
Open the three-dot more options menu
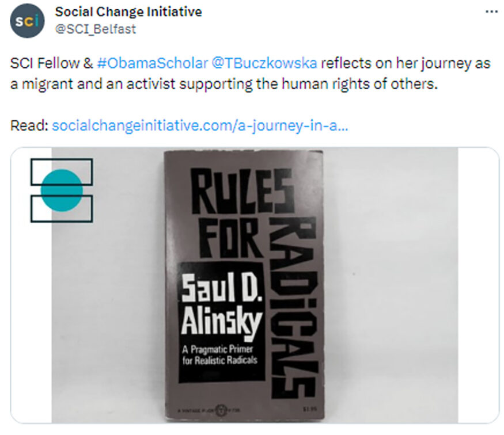[x=490, y=12]
